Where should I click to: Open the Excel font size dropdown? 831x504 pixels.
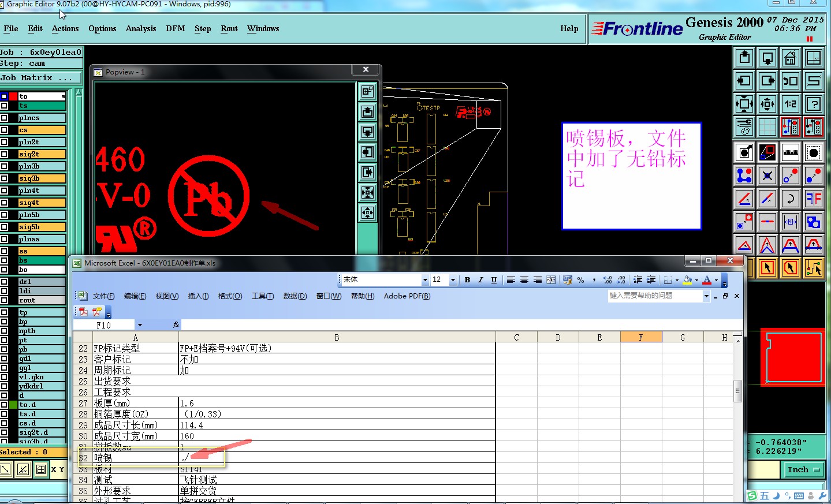click(x=453, y=280)
